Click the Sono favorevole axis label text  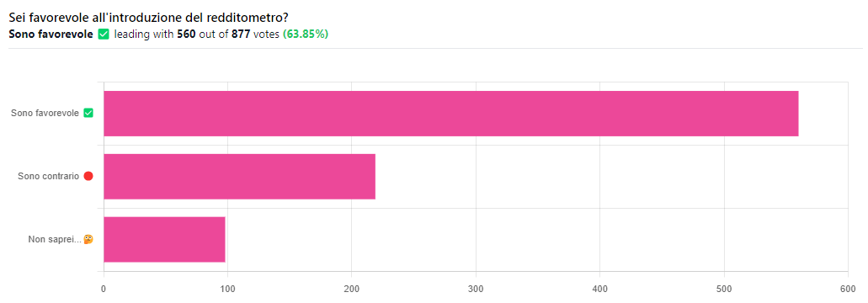[45, 114]
